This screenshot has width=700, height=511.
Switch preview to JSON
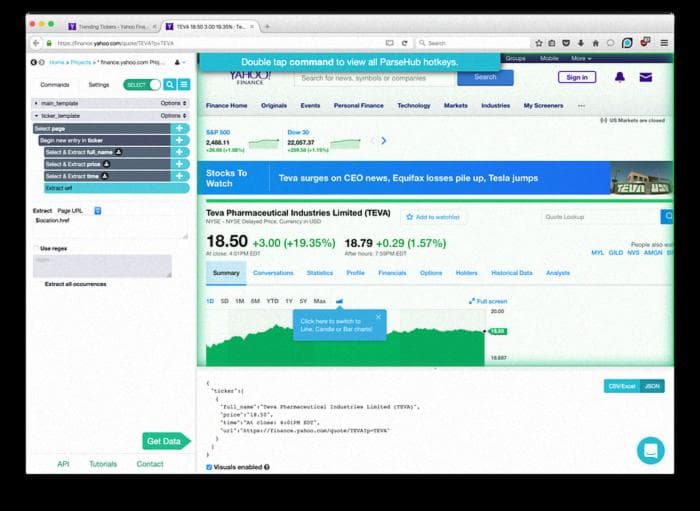pyautogui.click(x=652, y=386)
